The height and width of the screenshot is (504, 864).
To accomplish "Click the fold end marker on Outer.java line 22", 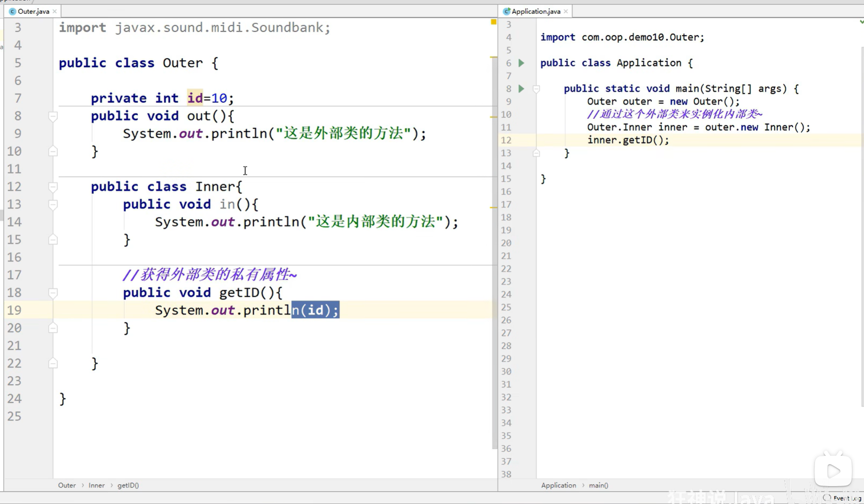I will coord(53,364).
